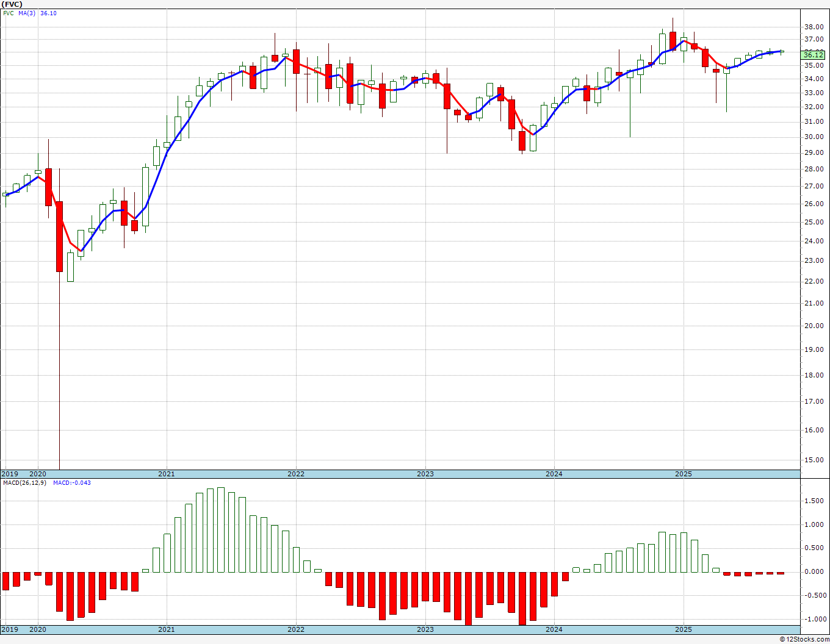Click the 35.00 price axis label
This screenshot has height=644, width=830.
[x=814, y=65]
